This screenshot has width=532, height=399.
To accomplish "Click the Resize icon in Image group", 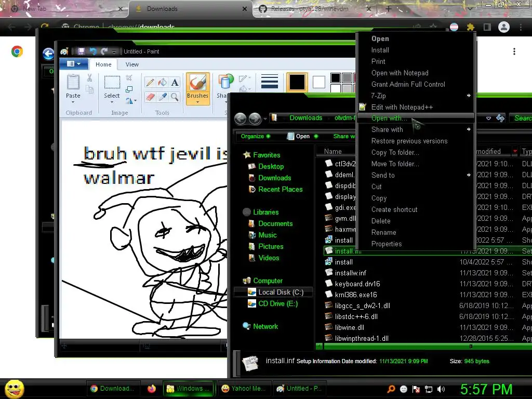I will click(x=129, y=89).
